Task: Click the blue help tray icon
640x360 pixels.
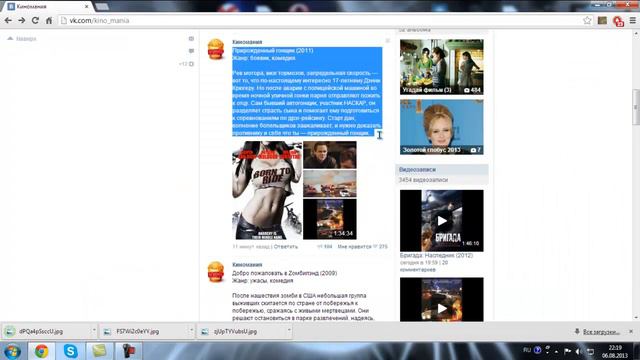Action: click(x=538, y=350)
